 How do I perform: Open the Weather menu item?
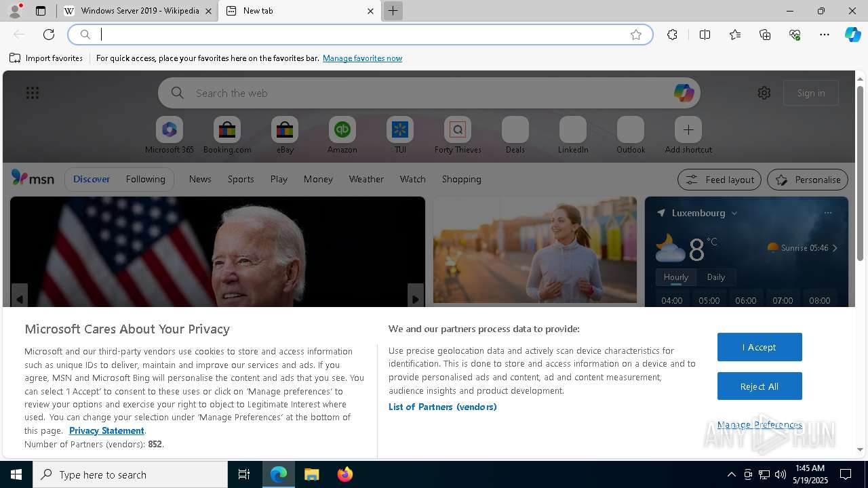point(366,179)
